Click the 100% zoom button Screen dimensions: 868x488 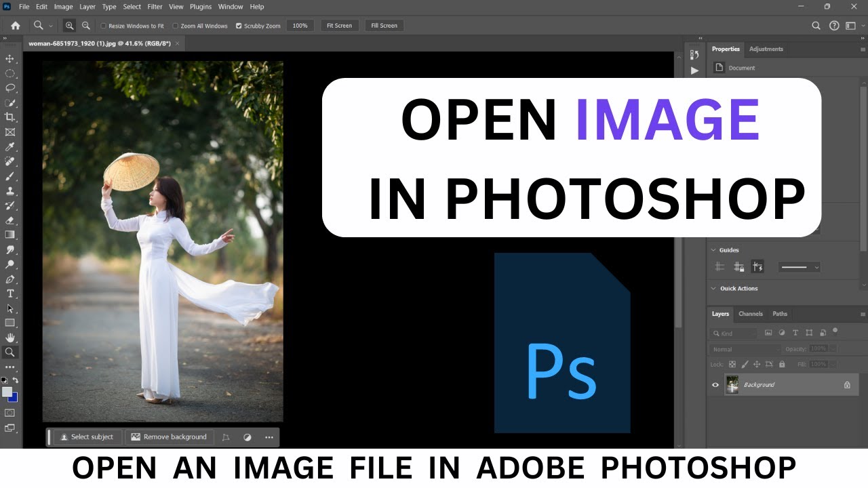click(300, 26)
